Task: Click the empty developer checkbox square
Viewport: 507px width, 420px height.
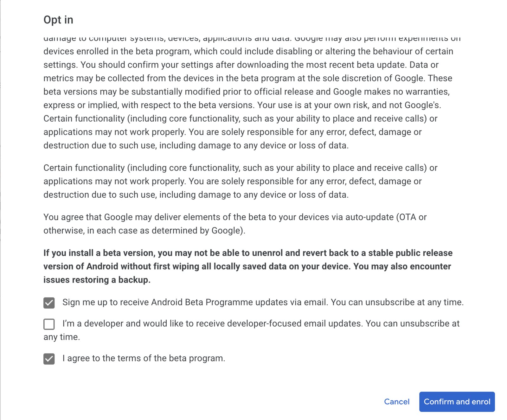Action: (49, 324)
